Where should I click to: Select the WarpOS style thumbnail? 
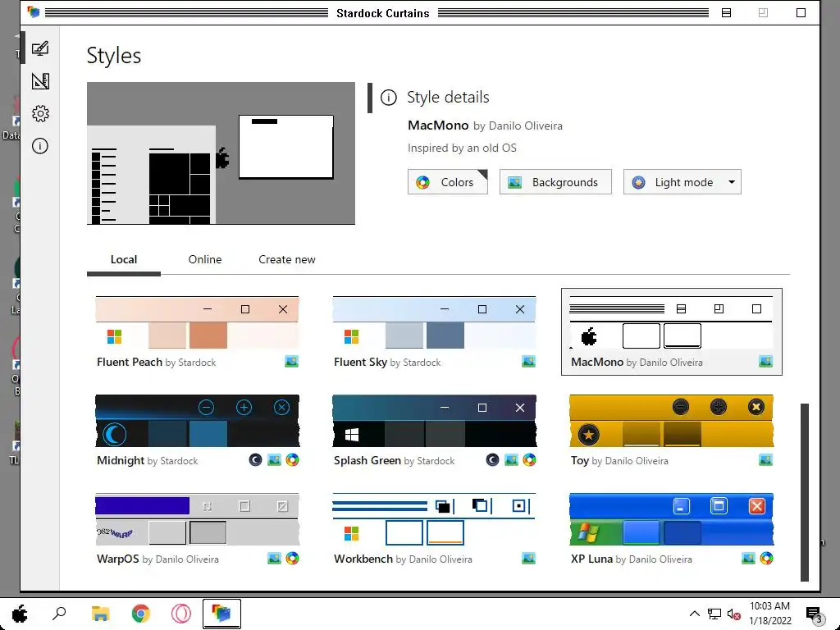(x=197, y=519)
